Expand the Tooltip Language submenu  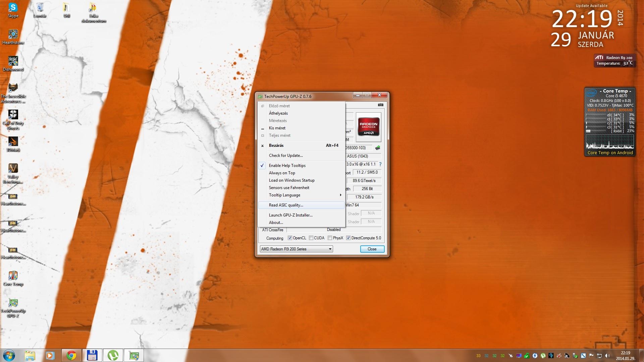pos(301,195)
